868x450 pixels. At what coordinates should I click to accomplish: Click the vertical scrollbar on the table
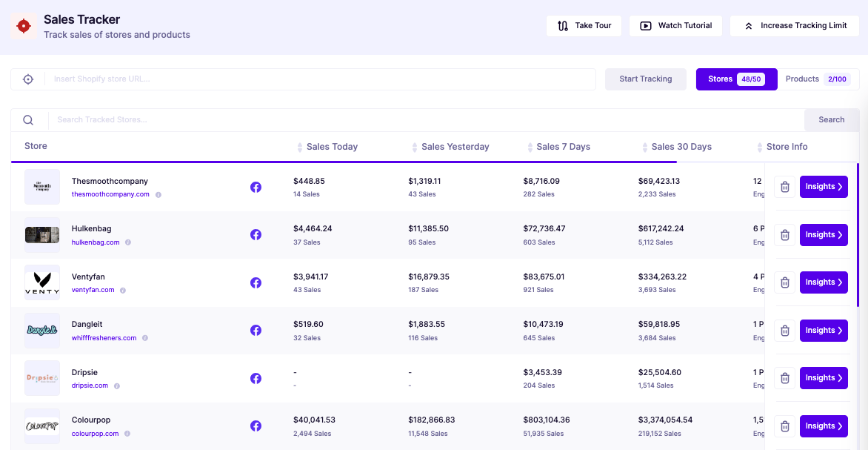coord(858,235)
